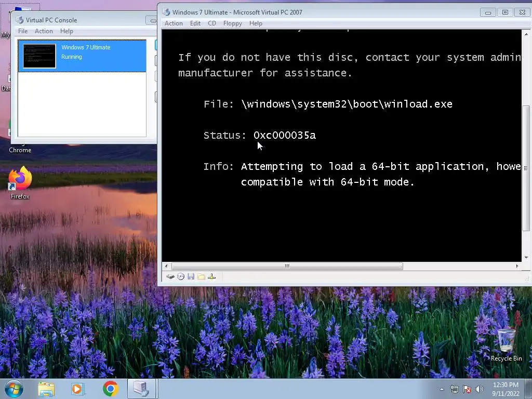Close the Windows 7 Ultimate VM window
The image size is (532, 399).
[x=523, y=12]
